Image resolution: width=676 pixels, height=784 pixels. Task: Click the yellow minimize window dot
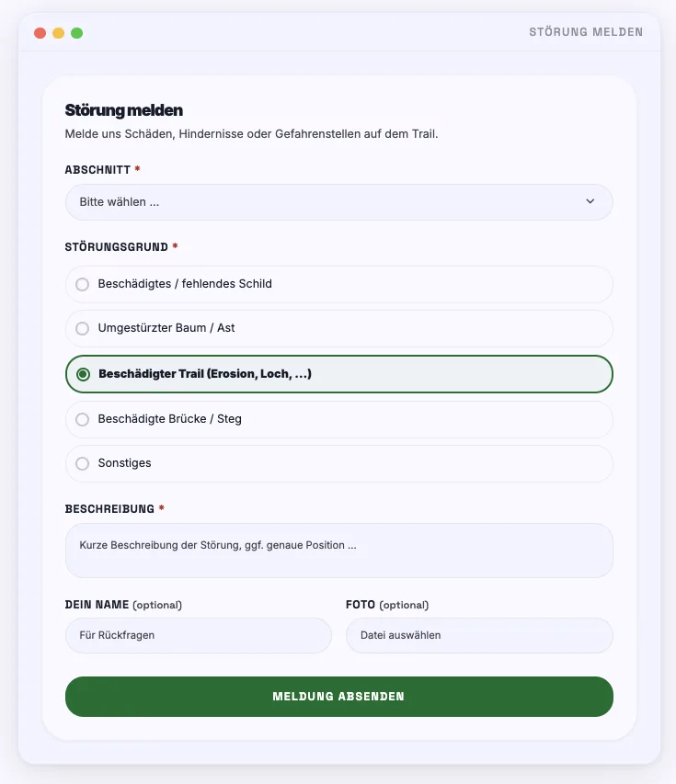click(x=59, y=33)
